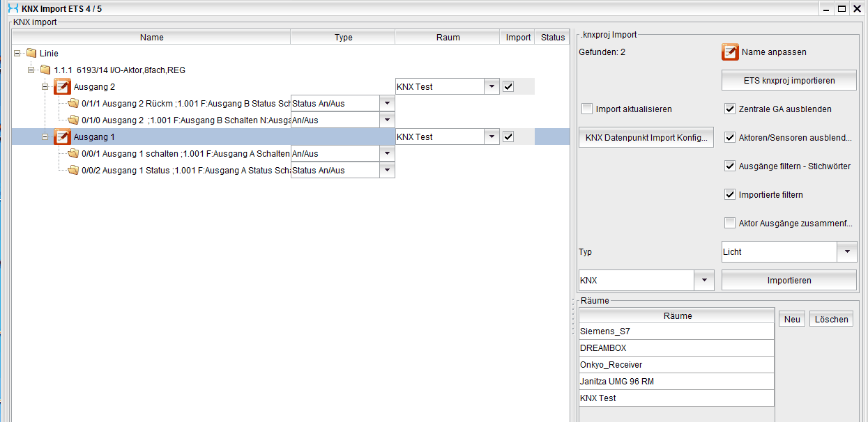The width and height of the screenshot is (868, 422).
Task: Toggle Importierte filtern checkbox
Action: (730, 194)
